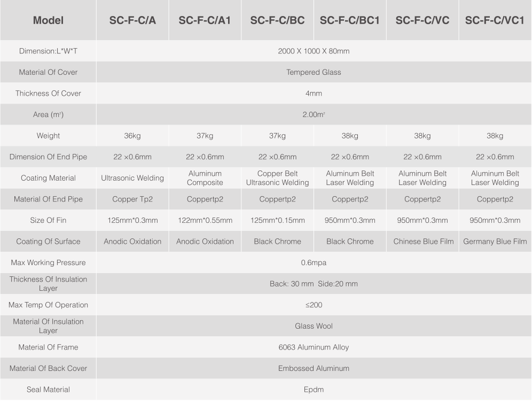Click the 2000 X 1000 X 80mm dimension value

[x=314, y=51]
